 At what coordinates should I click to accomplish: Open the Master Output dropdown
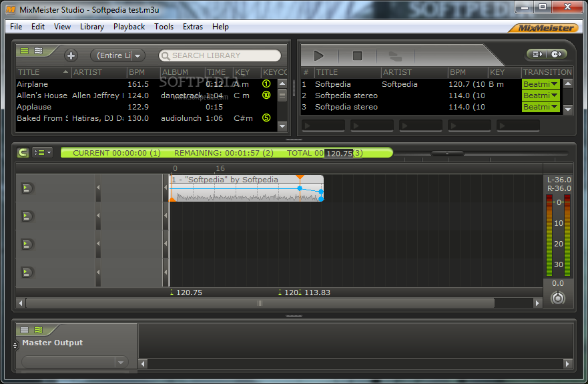121,362
